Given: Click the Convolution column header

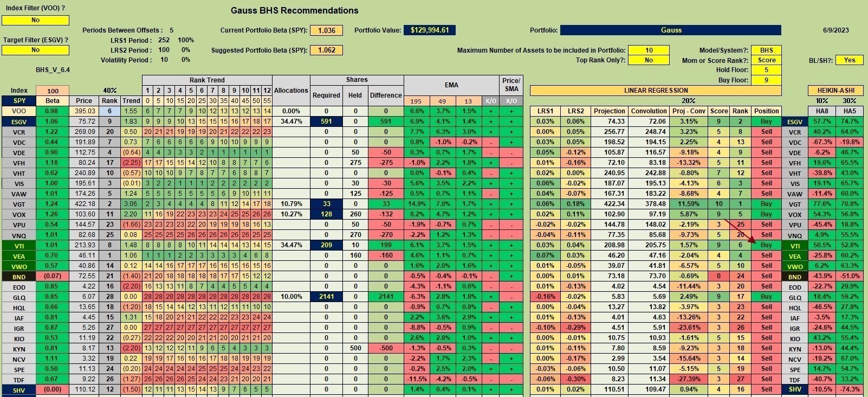Looking at the screenshot, I should pyautogui.click(x=649, y=111).
